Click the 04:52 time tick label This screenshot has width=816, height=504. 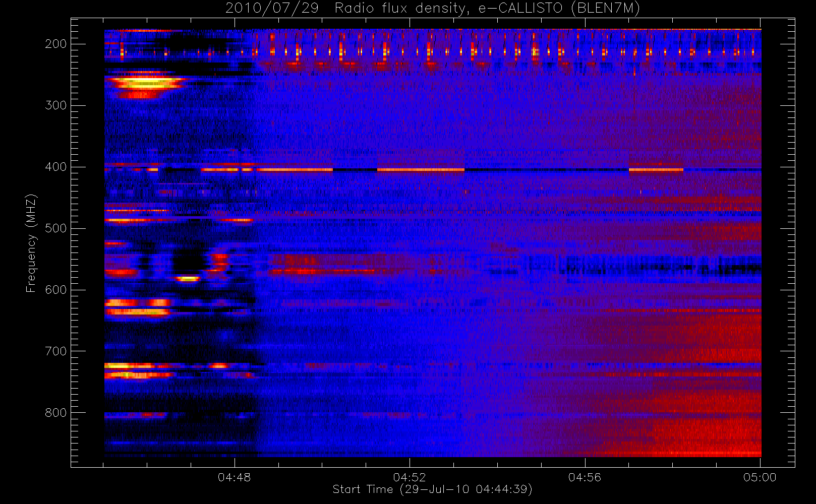coord(410,477)
